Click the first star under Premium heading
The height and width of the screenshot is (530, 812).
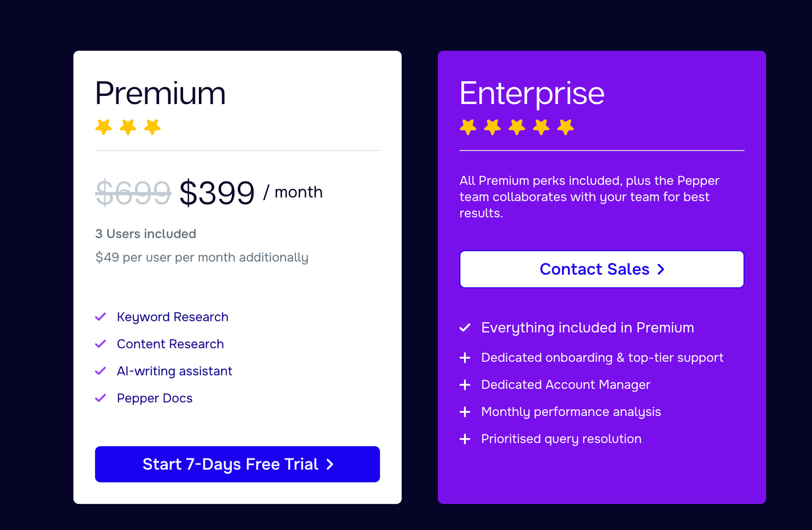tap(104, 127)
